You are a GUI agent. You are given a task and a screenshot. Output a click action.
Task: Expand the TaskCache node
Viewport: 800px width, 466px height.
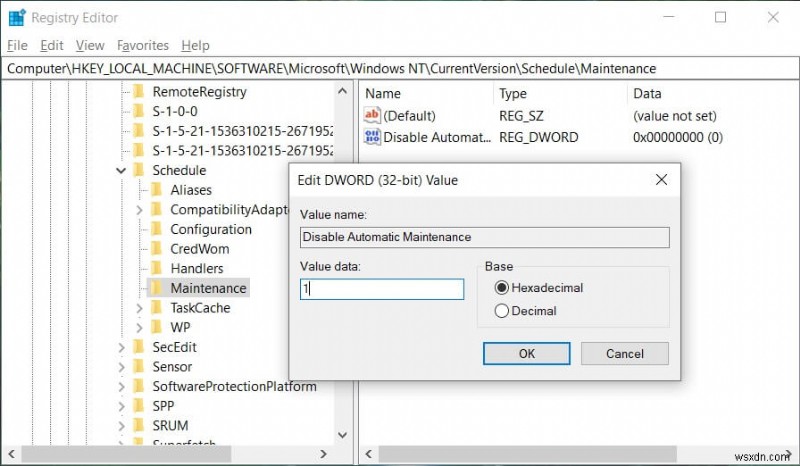(x=139, y=308)
